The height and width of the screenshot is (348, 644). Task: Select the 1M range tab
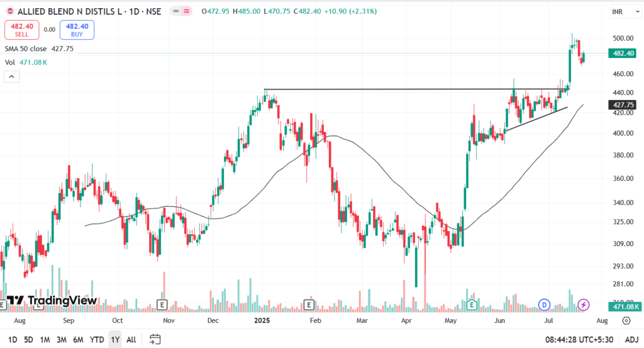coord(45,340)
